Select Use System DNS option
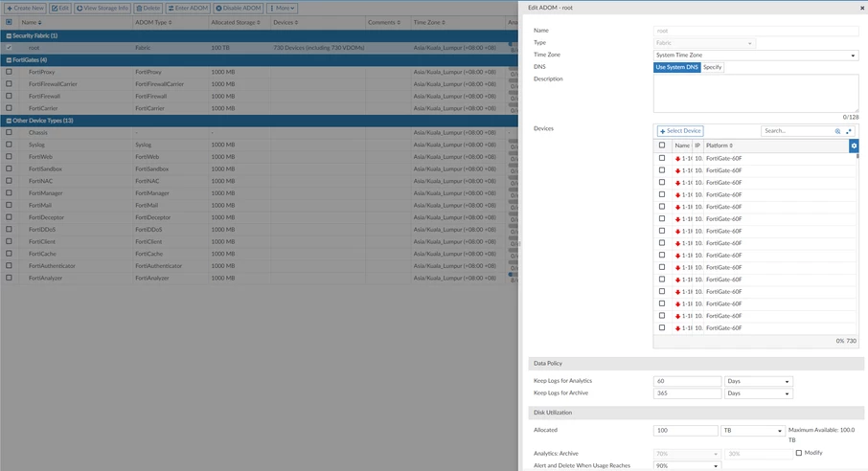The image size is (868, 471). pos(677,67)
